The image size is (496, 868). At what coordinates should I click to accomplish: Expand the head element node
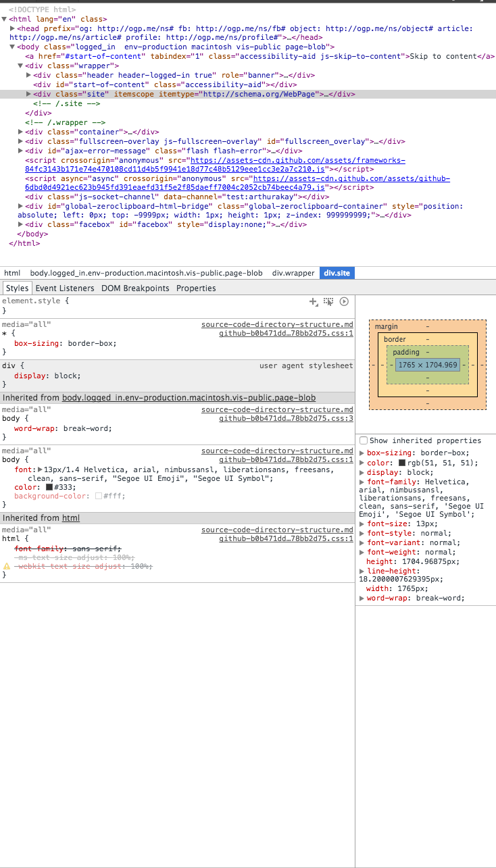[x=13, y=28]
